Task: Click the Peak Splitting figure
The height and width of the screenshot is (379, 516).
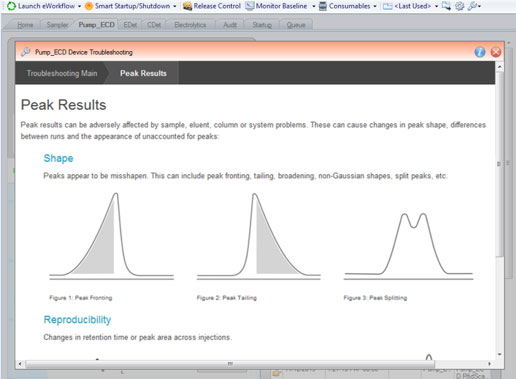Action: (x=408, y=245)
